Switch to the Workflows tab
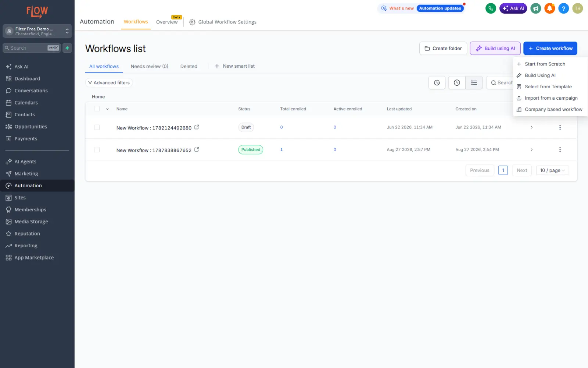The image size is (588, 368). (x=136, y=22)
